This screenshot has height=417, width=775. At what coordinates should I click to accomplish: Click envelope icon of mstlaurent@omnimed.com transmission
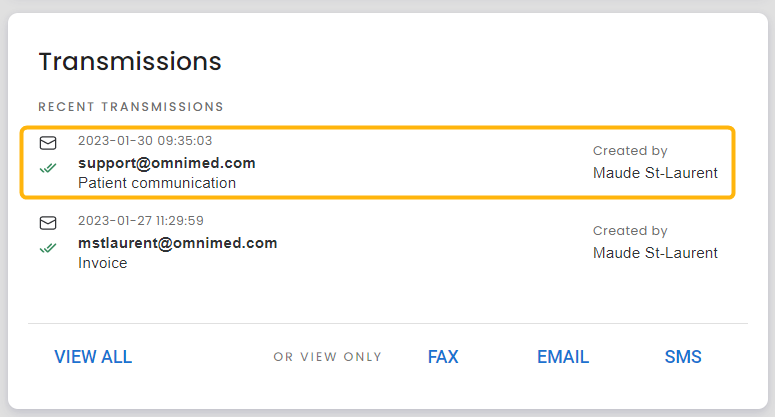pyautogui.click(x=48, y=223)
